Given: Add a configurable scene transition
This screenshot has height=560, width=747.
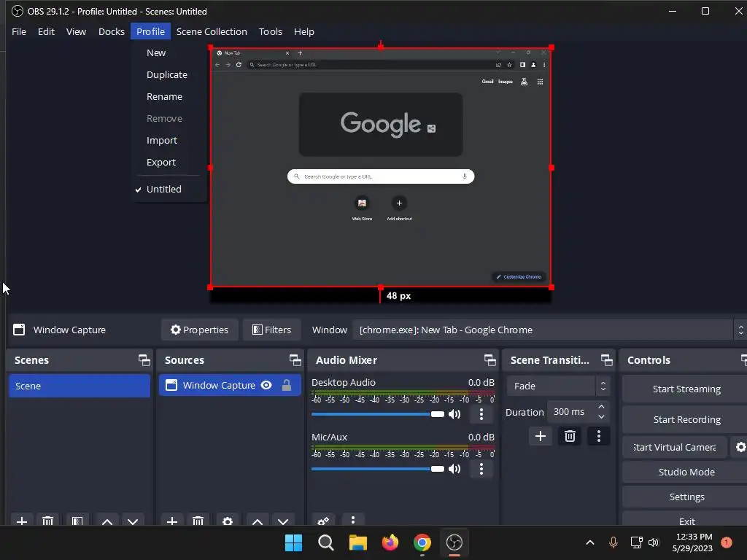Looking at the screenshot, I should [541, 436].
